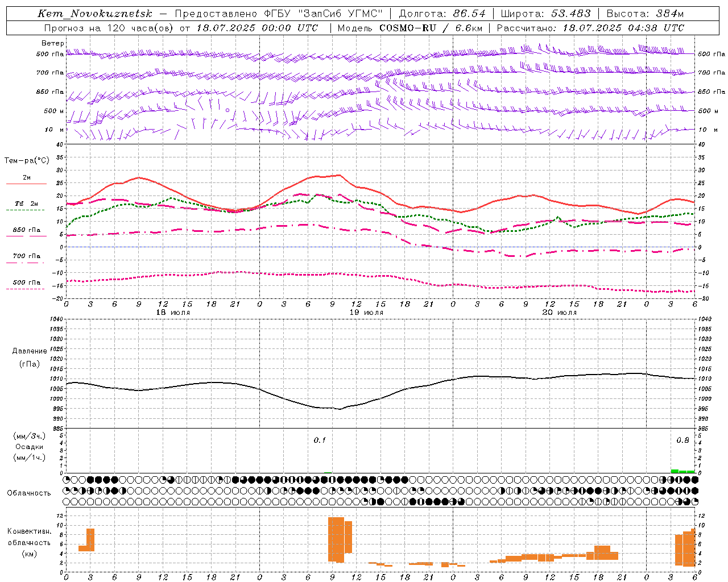Image resolution: width=728 pixels, height=582 pixels.
Task: Click the Kem_Novokuznetsk station title
Action: click(95, 14)
